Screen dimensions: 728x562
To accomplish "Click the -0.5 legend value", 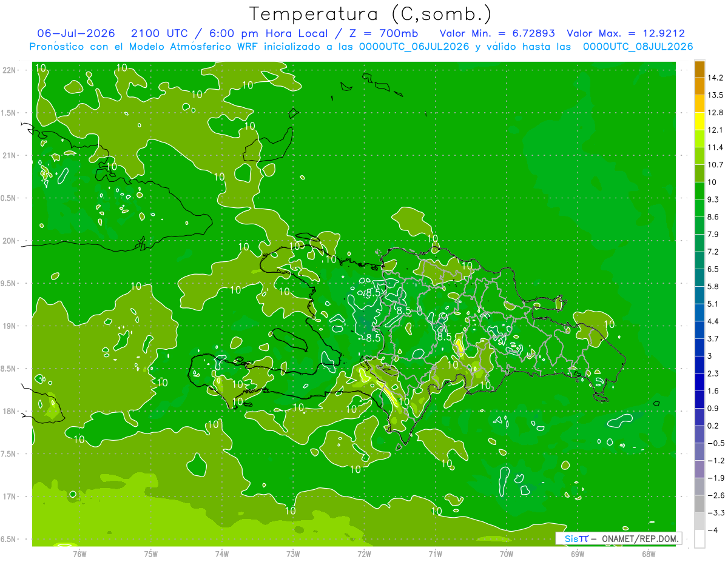I will 715,443.
